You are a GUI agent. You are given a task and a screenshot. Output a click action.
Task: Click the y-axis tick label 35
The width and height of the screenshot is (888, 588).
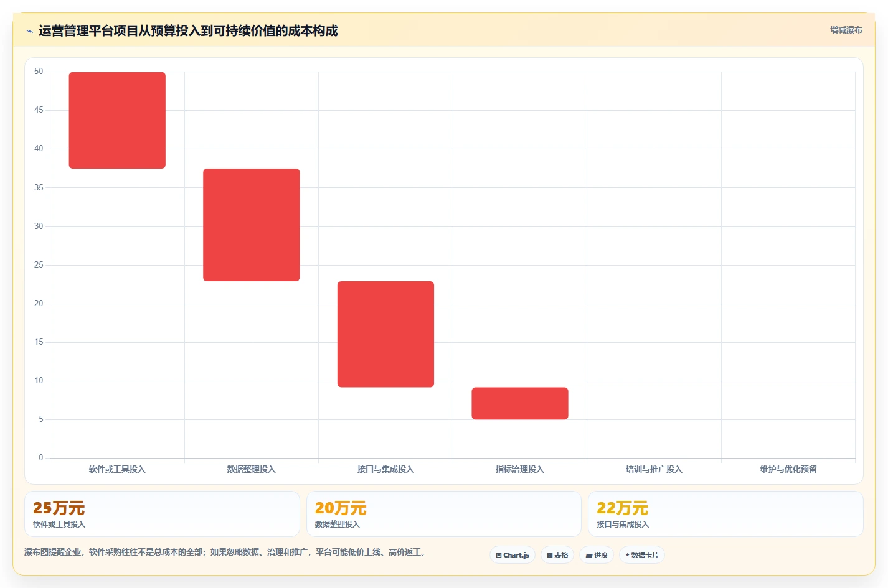tap(39, 187)
